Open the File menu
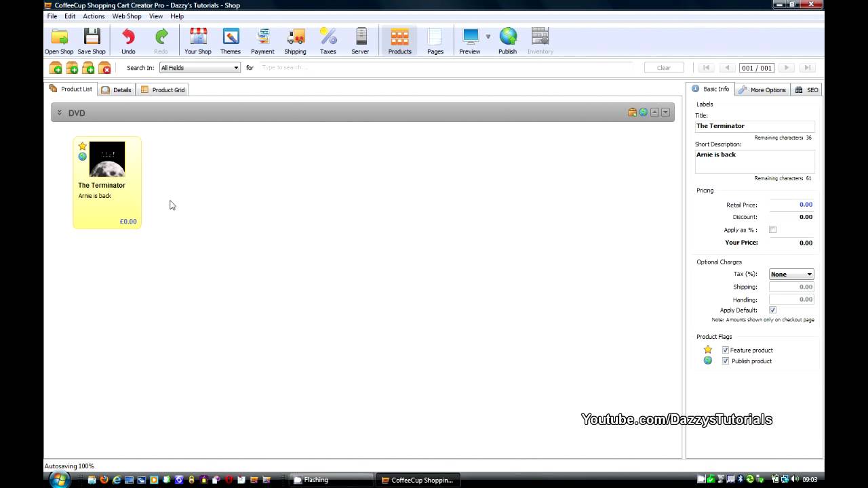 coord(52,16)
